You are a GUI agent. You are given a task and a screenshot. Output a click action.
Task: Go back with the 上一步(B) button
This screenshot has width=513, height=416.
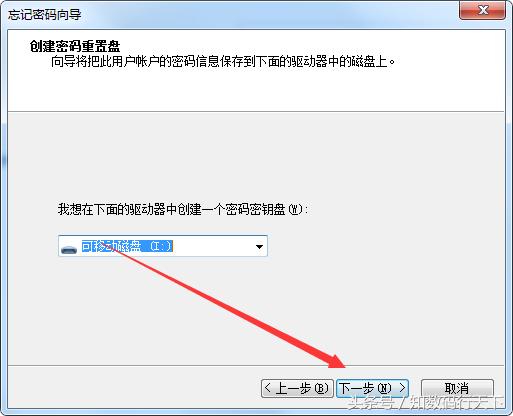click(297, 388)
